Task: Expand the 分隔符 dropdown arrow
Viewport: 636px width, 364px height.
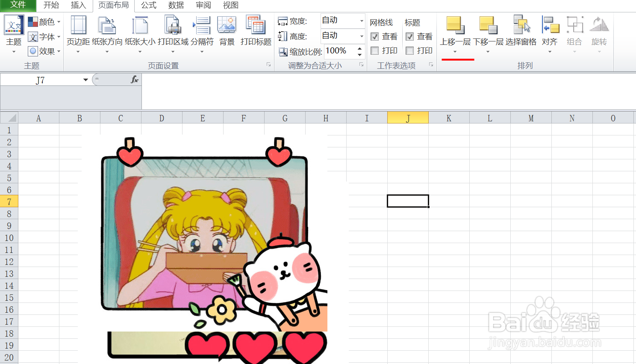Action: [x=202, y=52]
